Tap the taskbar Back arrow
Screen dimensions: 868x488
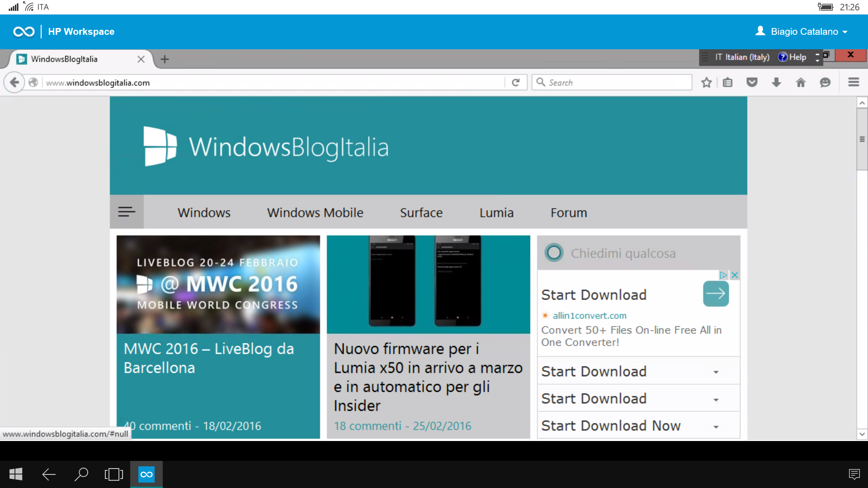(49, 474)
